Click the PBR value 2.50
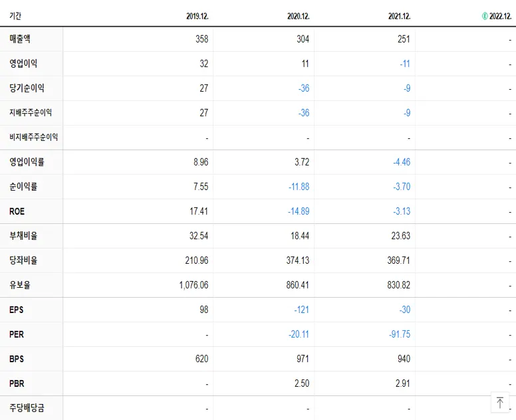Viewport: 516px width, 420px height. [x=302, y=383]
